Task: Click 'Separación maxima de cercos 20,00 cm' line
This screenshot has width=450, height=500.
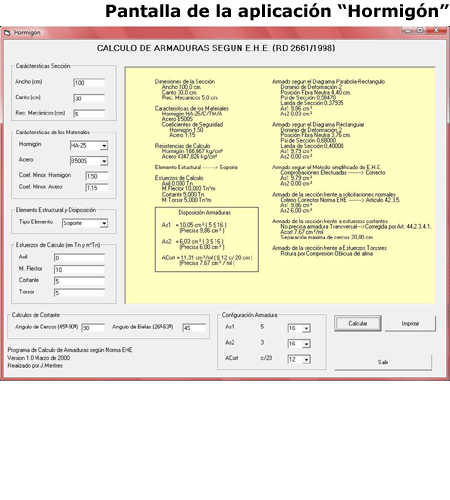Action: point(327,237)
